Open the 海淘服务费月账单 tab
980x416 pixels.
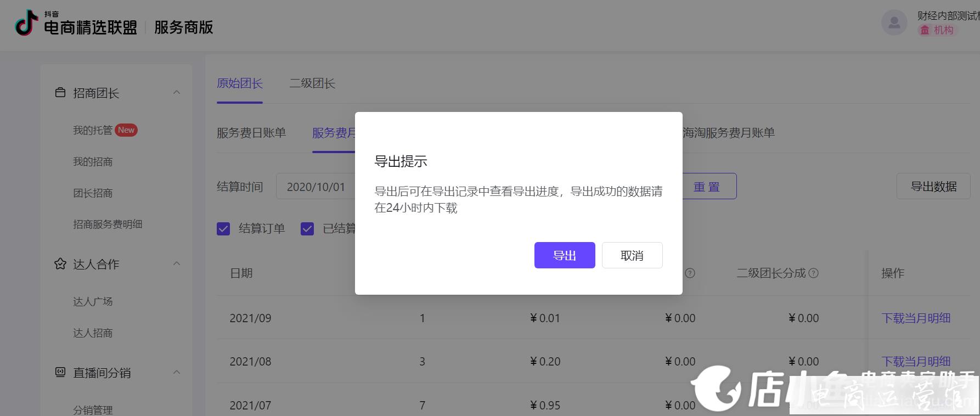(729, 133)
